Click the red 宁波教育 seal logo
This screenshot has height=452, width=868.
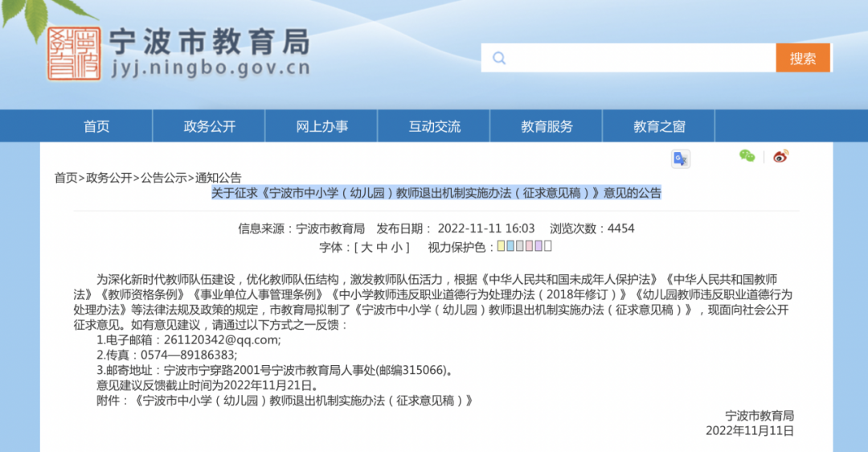(x=74, y=54)
